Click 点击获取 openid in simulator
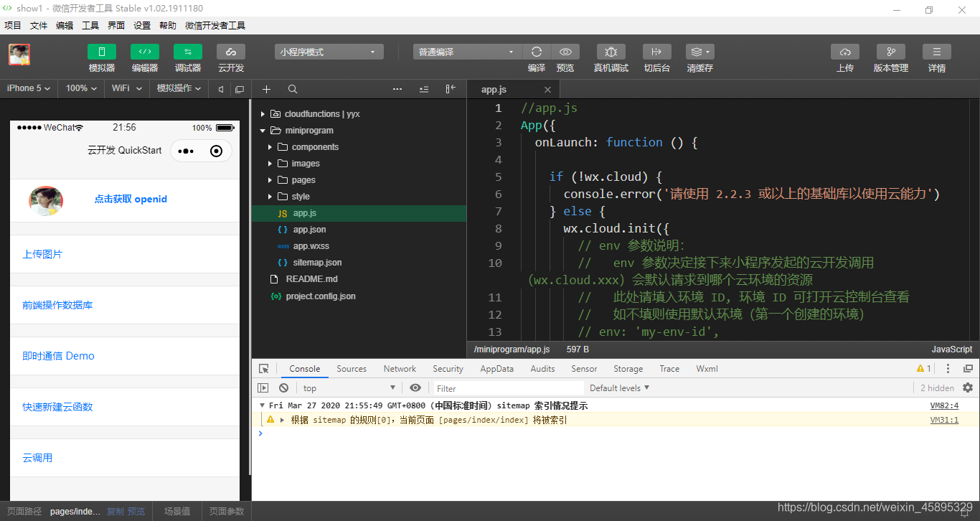Screen dimensions: 980x521 click(131, 200)
